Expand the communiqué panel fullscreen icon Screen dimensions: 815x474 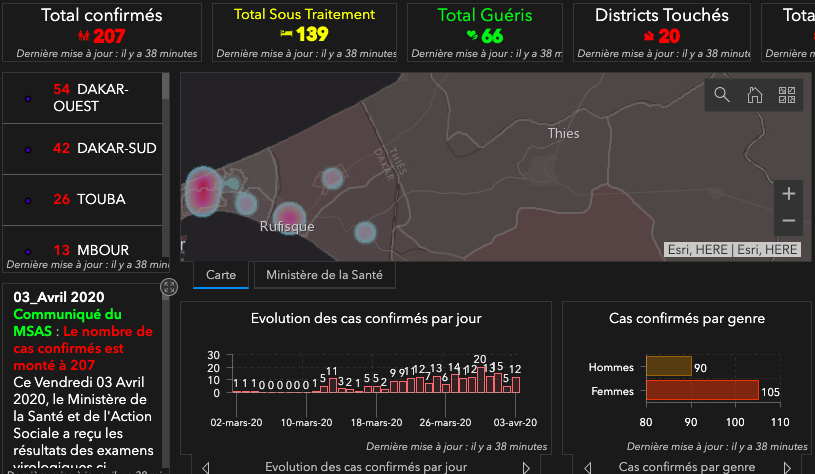tap(169, 287)
